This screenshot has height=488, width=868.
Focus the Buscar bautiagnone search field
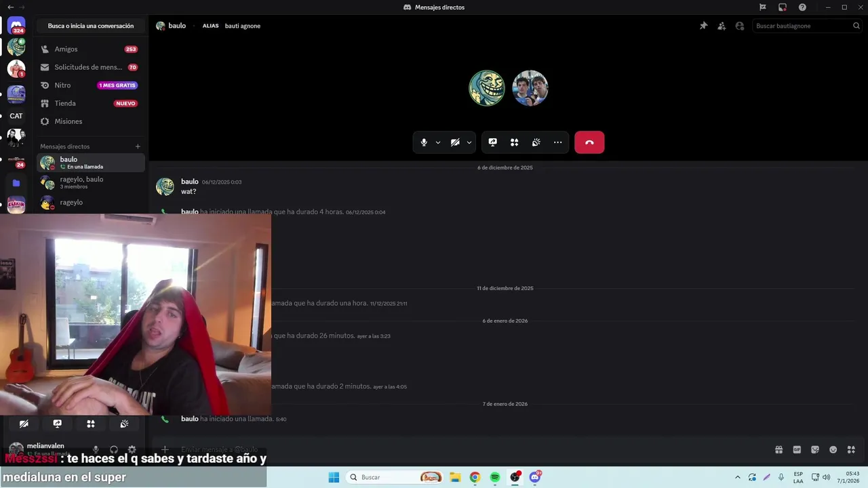tap(807, 26)
